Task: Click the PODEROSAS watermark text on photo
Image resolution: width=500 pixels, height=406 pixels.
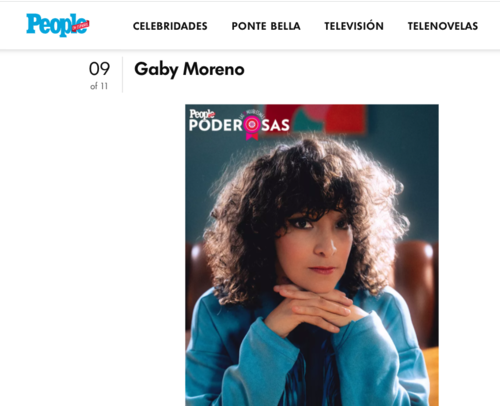Action: pos(239,125)
